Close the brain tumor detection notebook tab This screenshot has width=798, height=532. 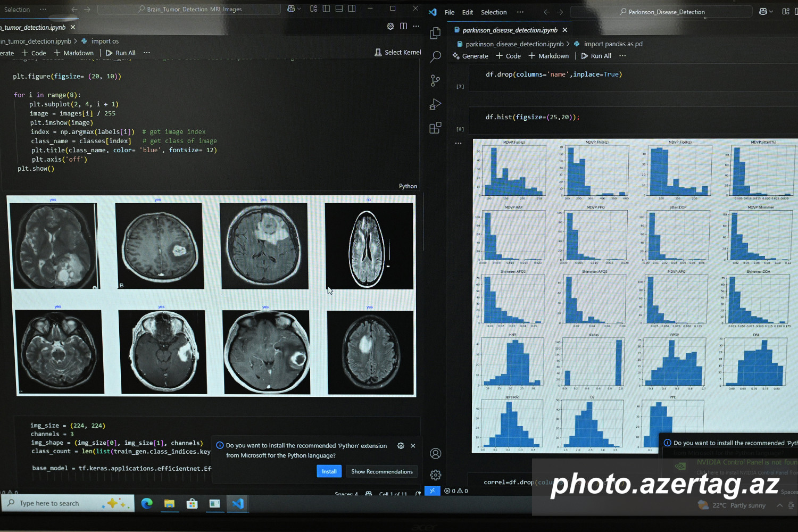click(x=73, y=27)
